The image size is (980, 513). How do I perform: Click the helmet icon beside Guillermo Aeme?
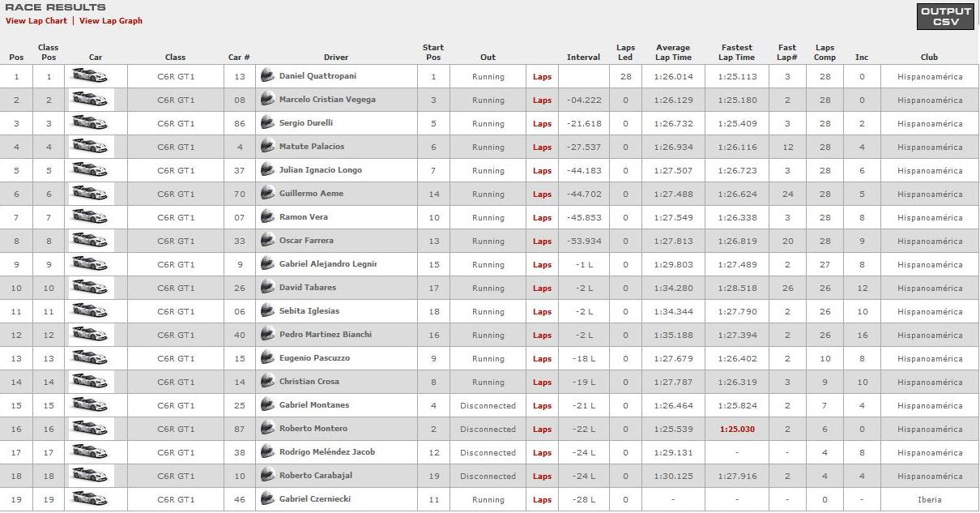click(x=267, y=194)
